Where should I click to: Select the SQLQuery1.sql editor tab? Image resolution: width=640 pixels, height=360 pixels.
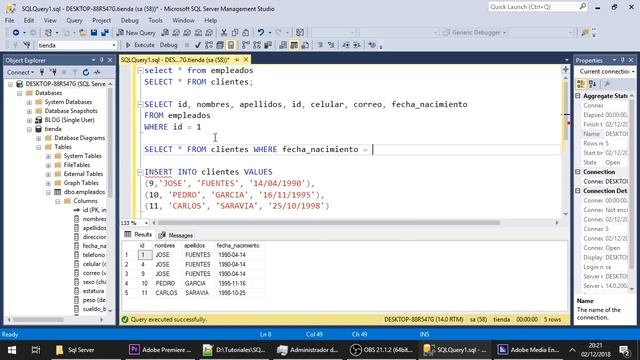176,60
